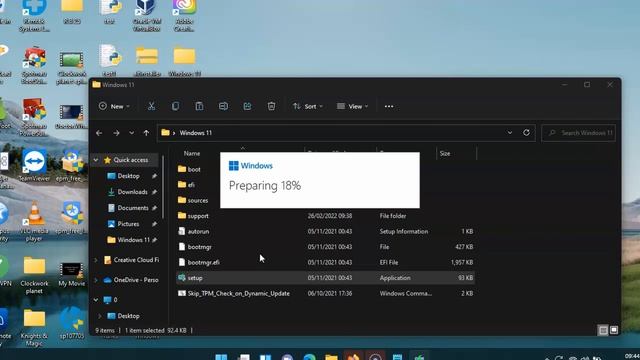Open the View dropdown

353,107
